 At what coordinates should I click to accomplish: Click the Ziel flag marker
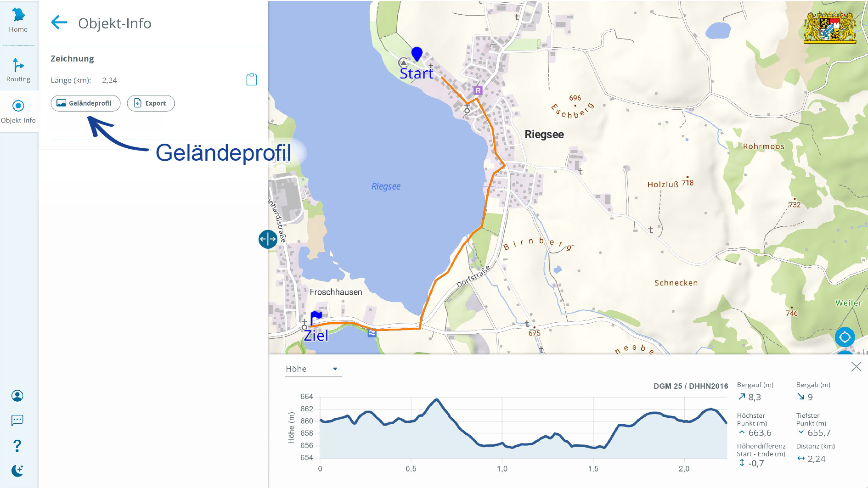tap(316, 317)
